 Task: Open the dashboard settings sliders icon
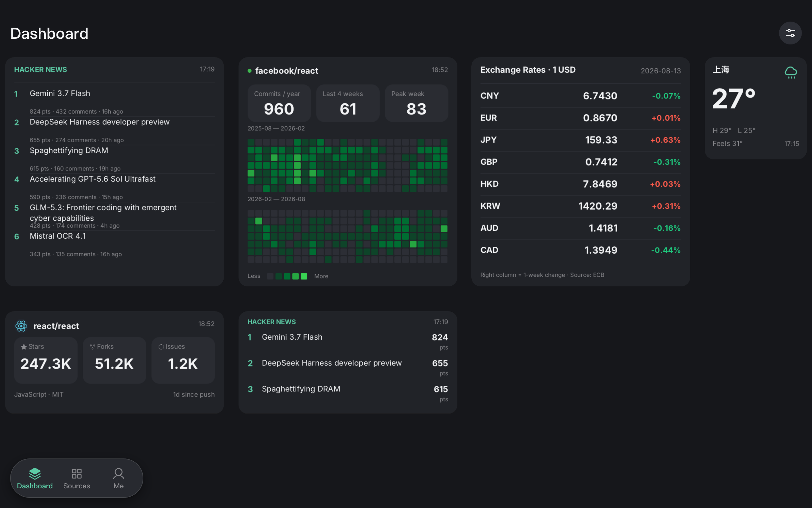[x=790, y=33]
